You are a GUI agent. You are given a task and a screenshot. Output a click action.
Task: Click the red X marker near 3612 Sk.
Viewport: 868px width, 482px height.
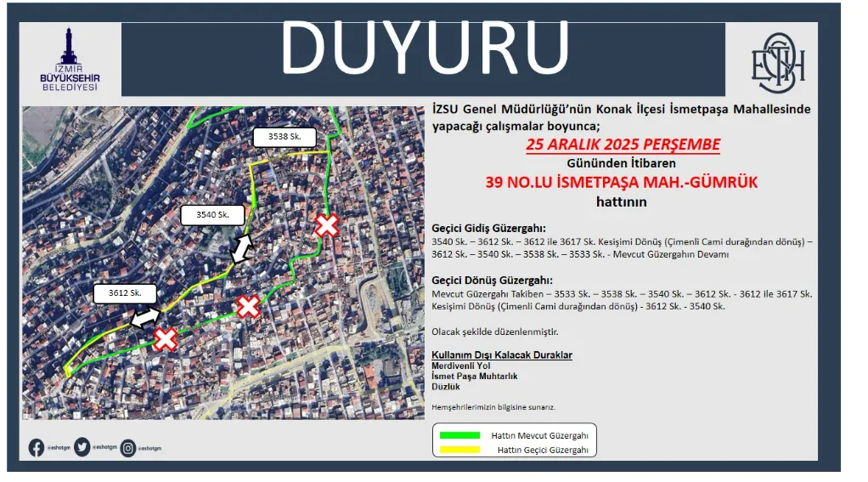point(165,339)
